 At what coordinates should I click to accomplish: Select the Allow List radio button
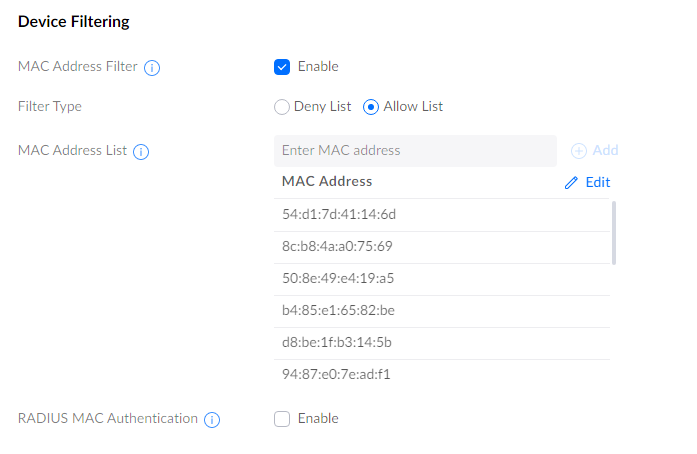371,107
